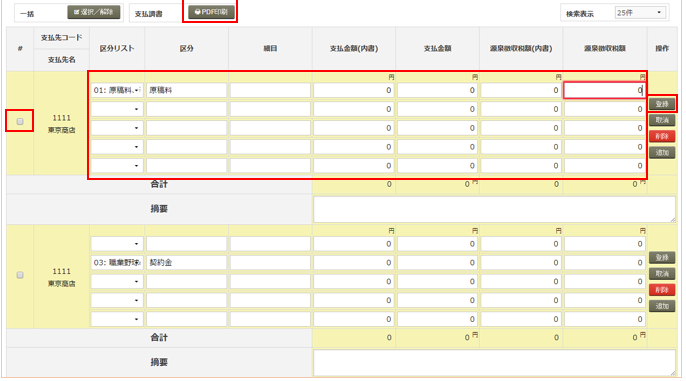Click the 区分リスト column header
The image size is (686, 381).
click(x=117, y=49)
